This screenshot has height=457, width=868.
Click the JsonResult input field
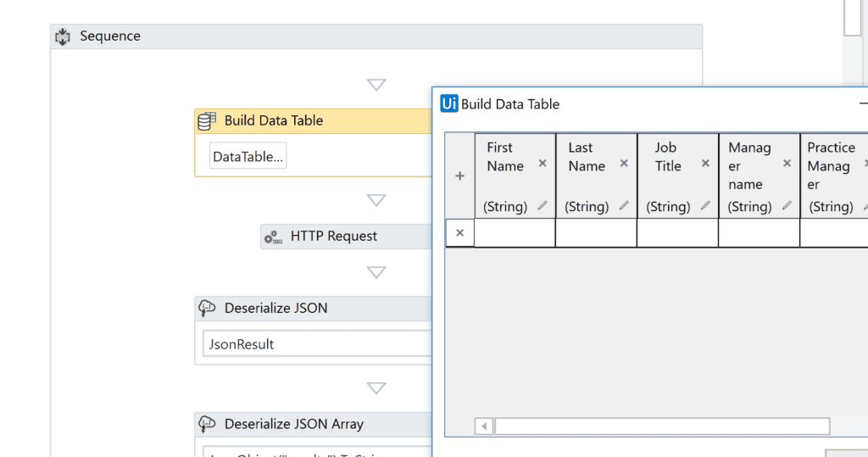pos(317,344)
